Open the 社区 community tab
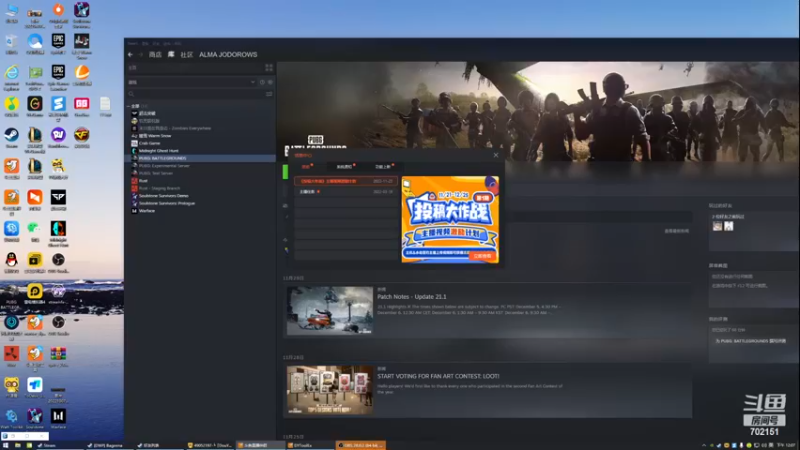 pyautogui.click(x=187, y=55)
